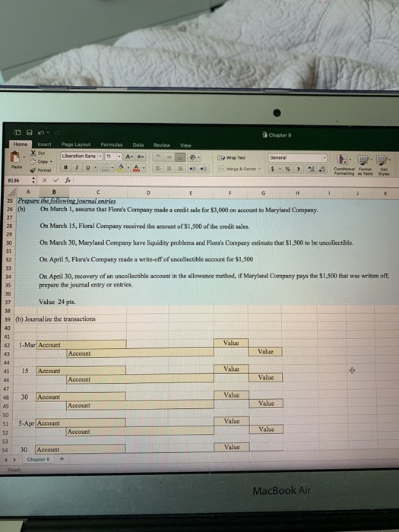Click the Decrease Decimal icon
The height and width of the screenshot is (532, 399).
323,169
